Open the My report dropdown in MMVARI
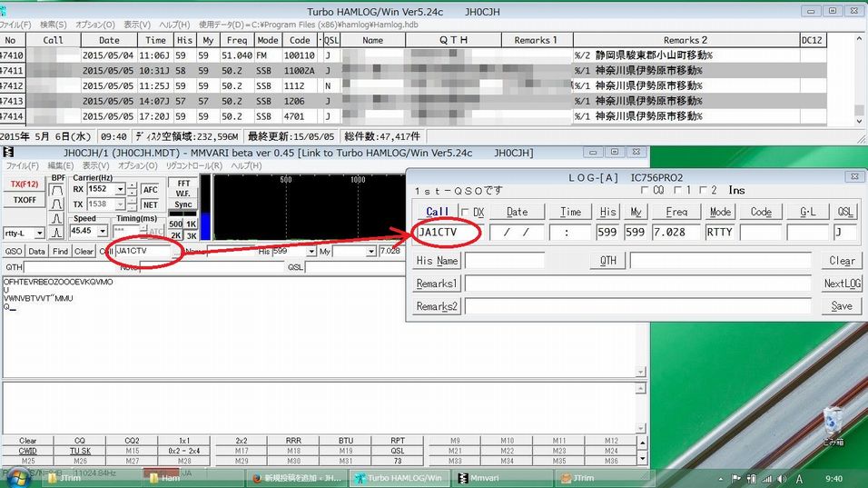The image size is (868, 488). click(x=370, y=252)
